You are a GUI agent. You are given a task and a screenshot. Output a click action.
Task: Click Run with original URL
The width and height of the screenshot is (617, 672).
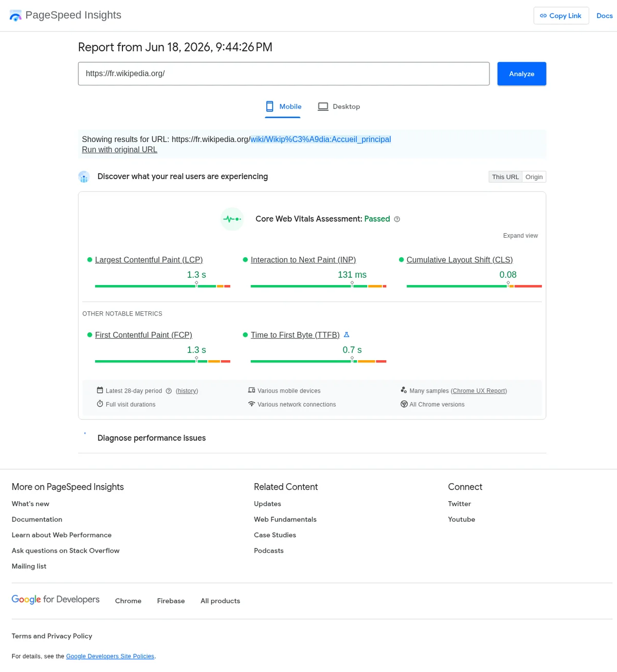tap(119, 150)
